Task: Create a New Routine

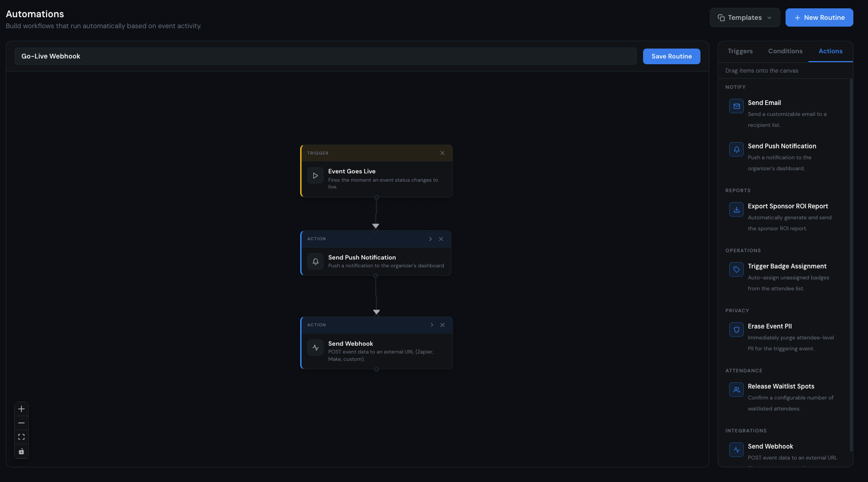Action: pyautogui.click(x=819, y=17)
